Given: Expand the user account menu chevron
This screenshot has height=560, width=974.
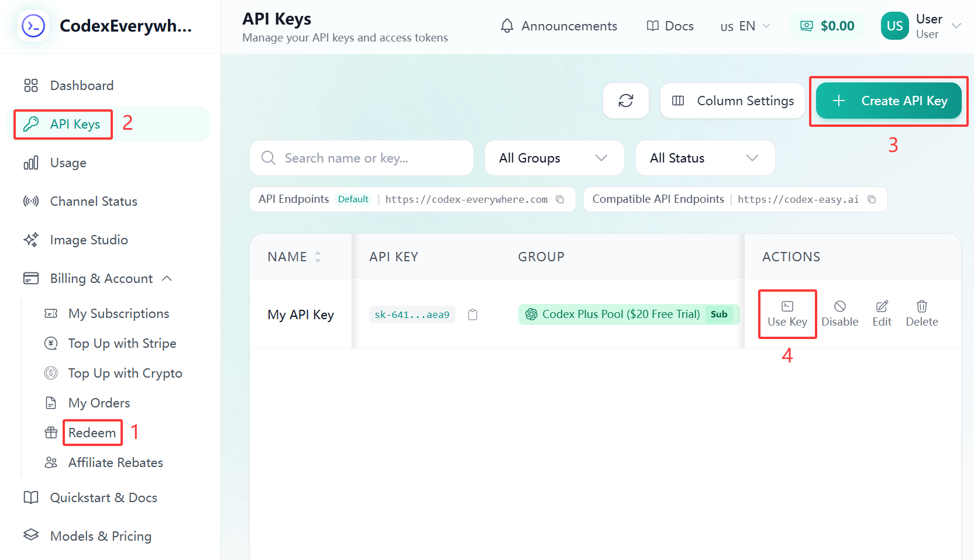Looking at the screenshot, I should (x=956, y=26).
